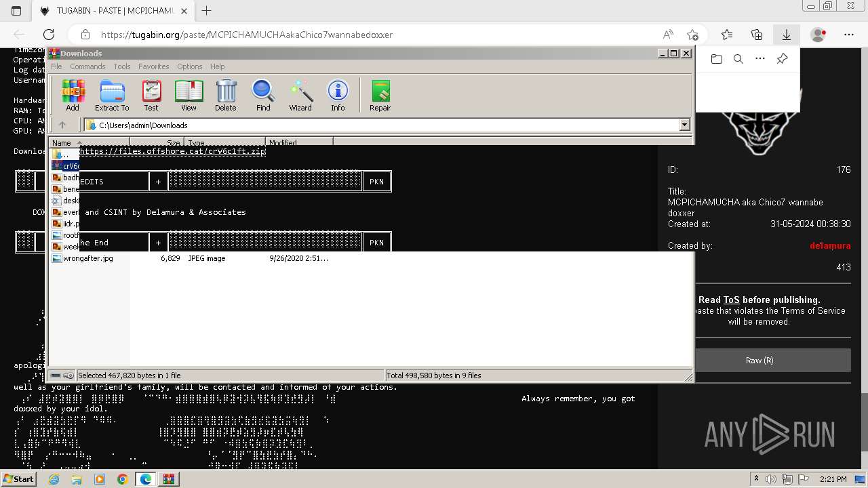Open the Commands menu

point(87,66)
